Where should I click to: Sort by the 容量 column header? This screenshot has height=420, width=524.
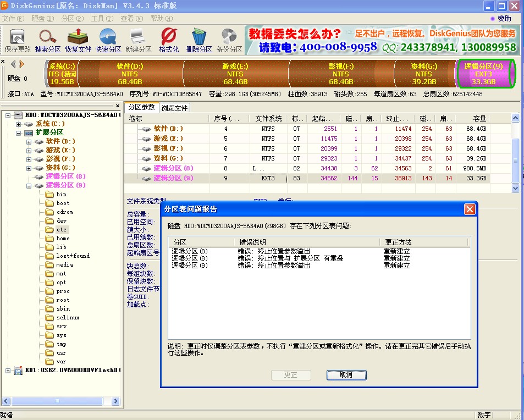tap(473, 119)
